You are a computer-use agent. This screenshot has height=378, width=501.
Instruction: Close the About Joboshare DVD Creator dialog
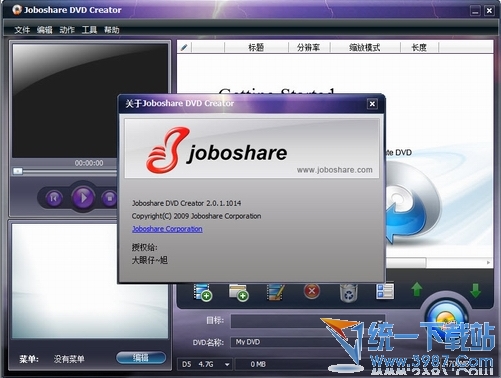pos(372,104)
